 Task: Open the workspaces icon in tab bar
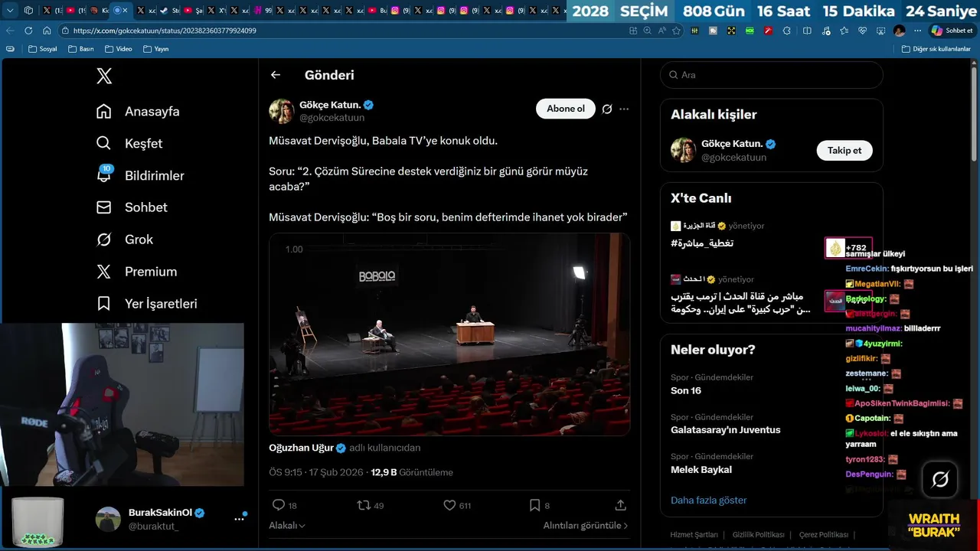point(28,11)
